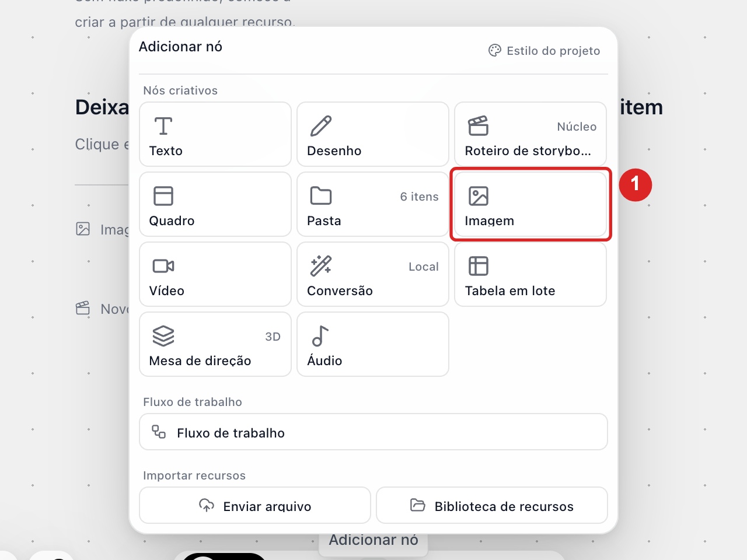Screen dimensions: 747x560
Task: Click the 'Adicionar nó' tooltip at the bottom
Action: tap(373, 540)
